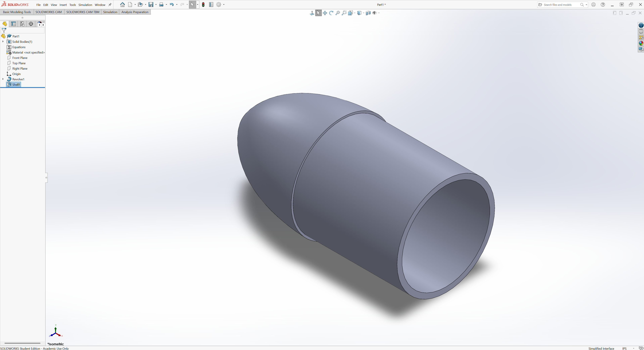This screenshot has width=644, height=350.
Task: Save the part with floppy icon
Action: click(151, 5)
